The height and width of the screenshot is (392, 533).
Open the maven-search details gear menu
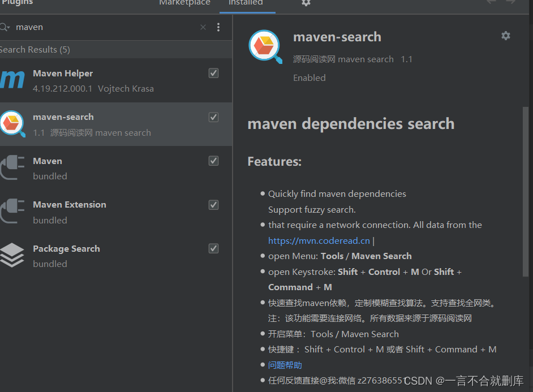point(506,36)
